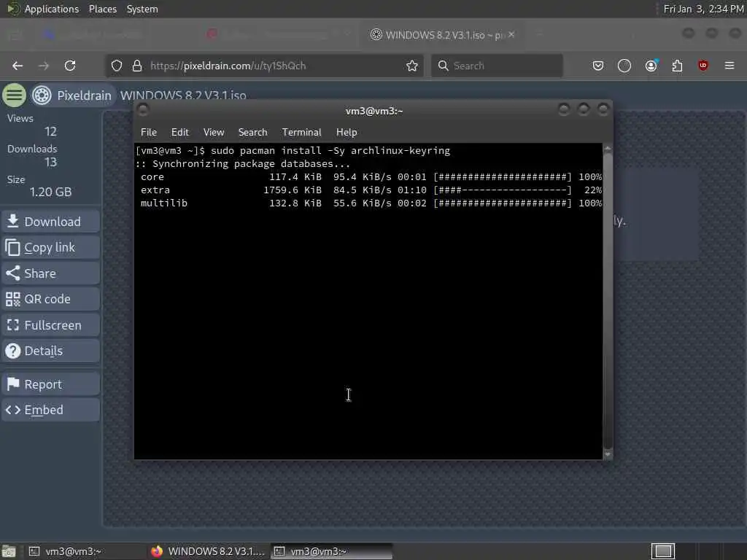The height and width of the screenshot is (560, 747).
Task: Focus the browser Search box
Action: pyautogui.click(x=497, y=66)
